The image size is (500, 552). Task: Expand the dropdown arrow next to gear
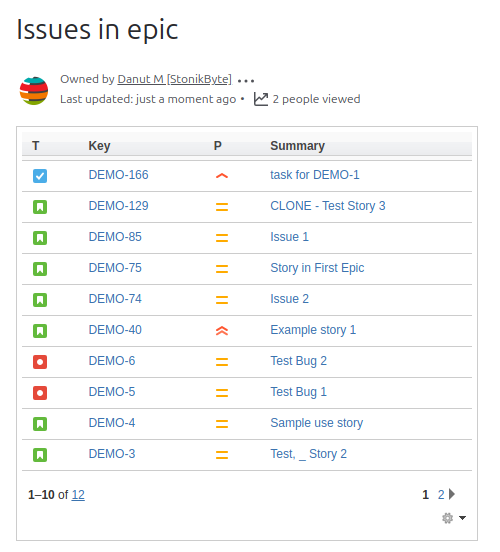click(x=463, y=518)
